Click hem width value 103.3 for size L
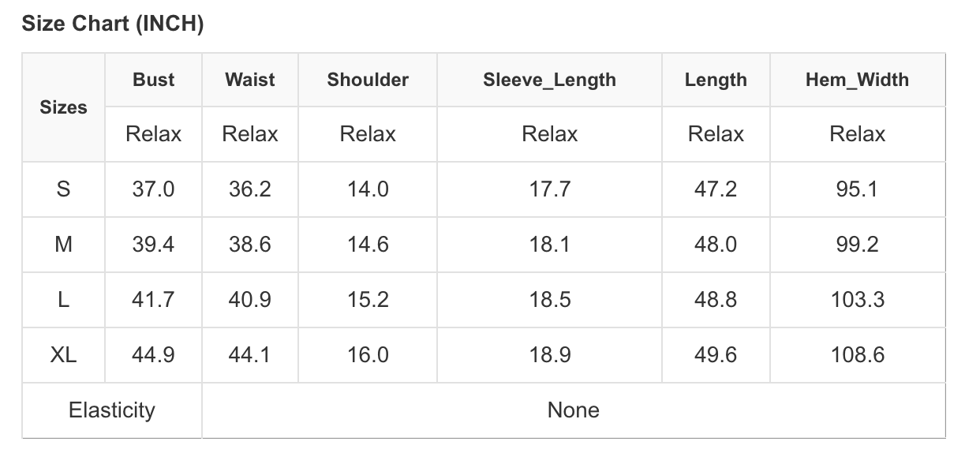 coord(857,300)
